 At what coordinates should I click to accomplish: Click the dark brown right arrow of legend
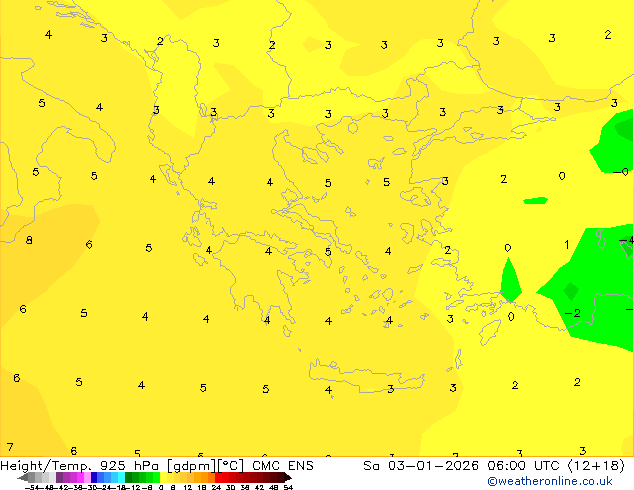tap(288, 477)
